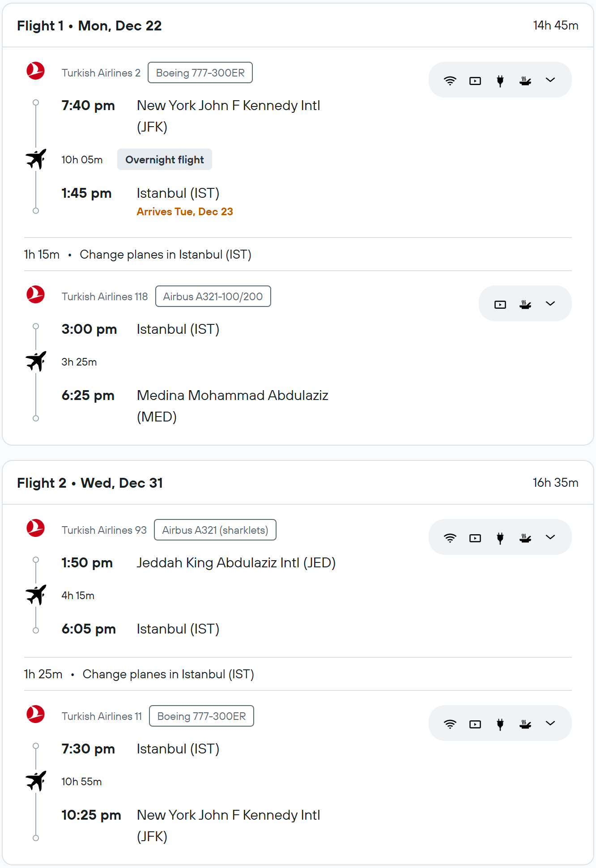The height and width of the screenshot is (868, 596).
Task: Click the Turkish Airlines logo beside flight 118
Action: point(36,295)
